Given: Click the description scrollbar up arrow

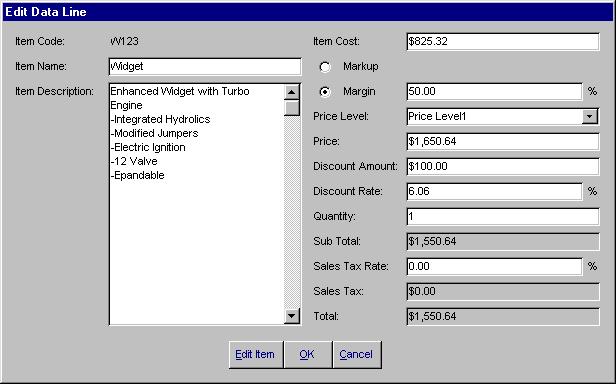Looking at the screenshot, I should tap(292, 92).
